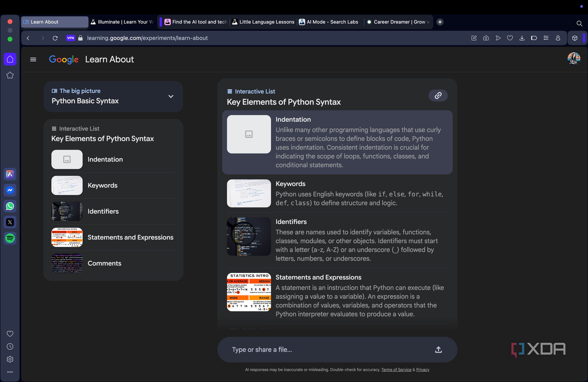Open the sidebar settings gear
588x382 pixels.
pos(10,359)
